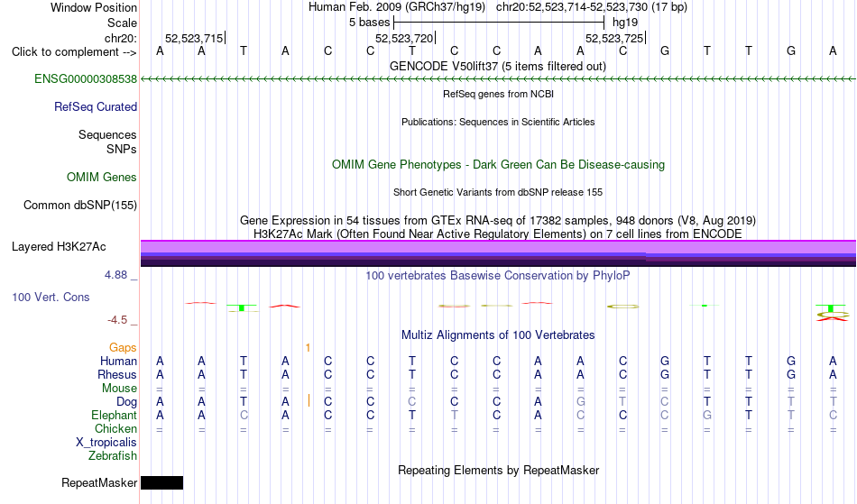The image size is (857, 504).
Task: Click the ENSG00000308538 gene track label
Action: pyautogui.click(x=86, y=78)
